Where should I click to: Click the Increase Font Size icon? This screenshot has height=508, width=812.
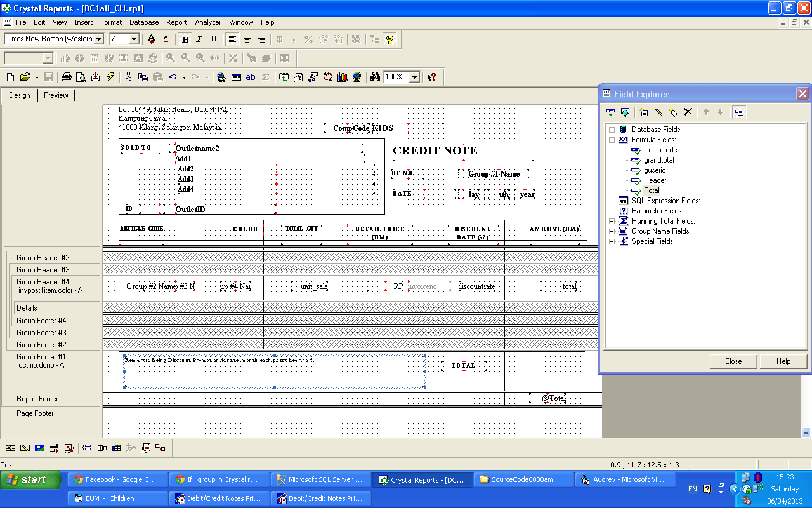tap(151, 39)
